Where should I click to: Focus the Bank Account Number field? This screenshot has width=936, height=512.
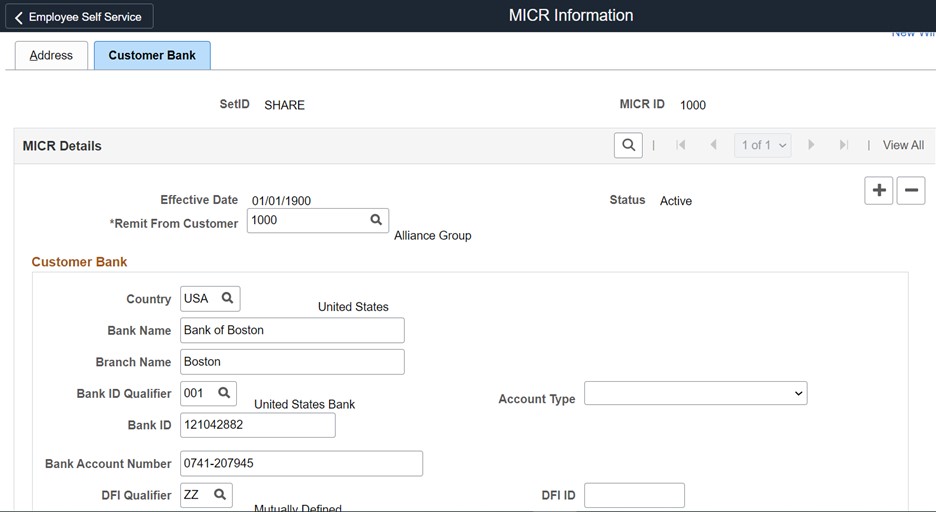[301, 463]
